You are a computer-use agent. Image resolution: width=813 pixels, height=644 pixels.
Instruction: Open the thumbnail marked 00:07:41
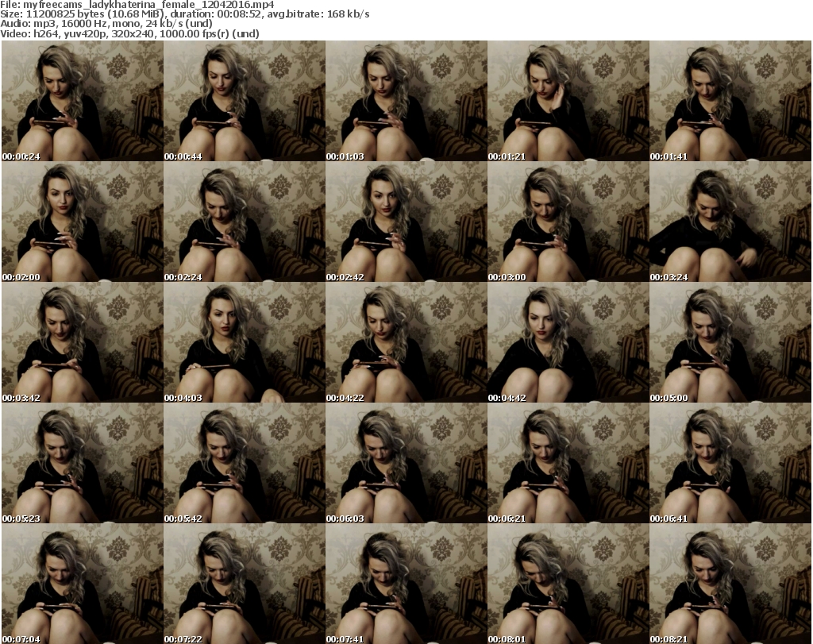(406, 584)
